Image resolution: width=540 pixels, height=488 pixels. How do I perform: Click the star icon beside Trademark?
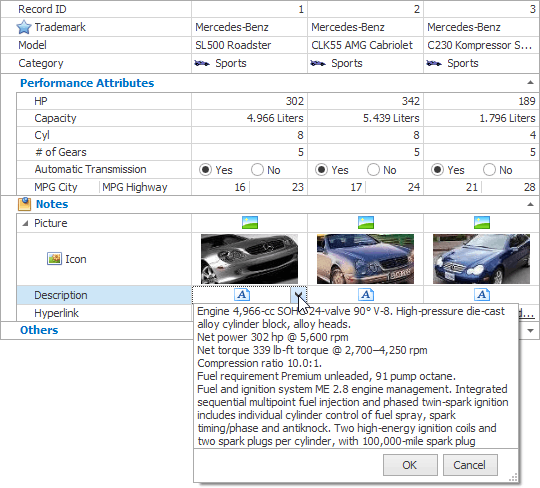click(x=24, y=27)
